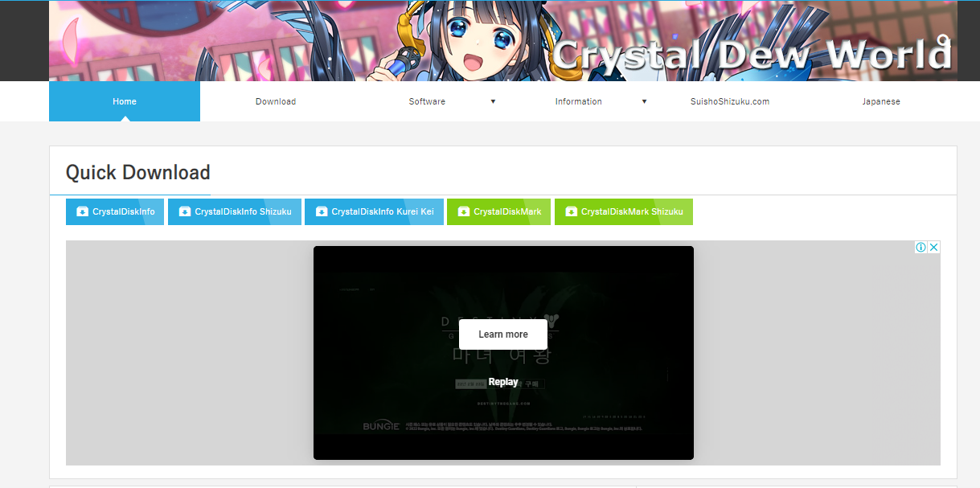Click download icon on CrystalDiskMark Shizuku button
Image resolution: width=980 pixels, height=488 pixels.
[571, 211]
